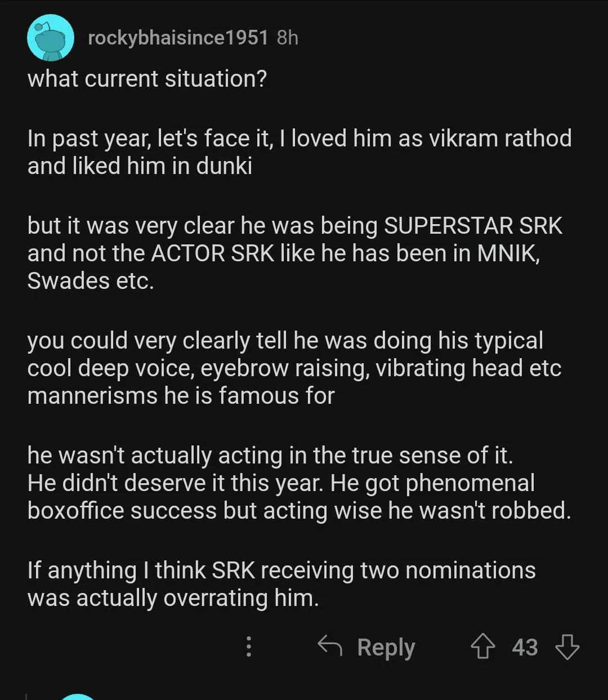This screenshot has height=700, width=608.
Task: Click the vote count 43
Action: pos(525,647)
